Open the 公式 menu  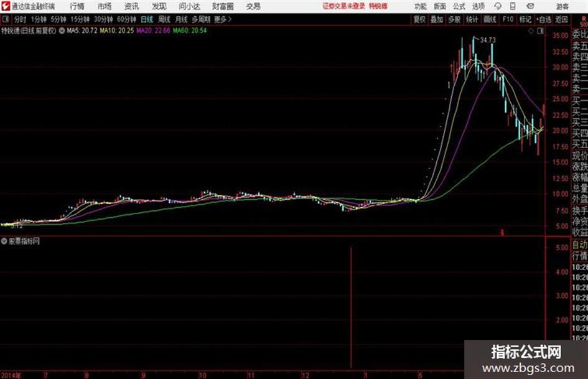(459, 6)
